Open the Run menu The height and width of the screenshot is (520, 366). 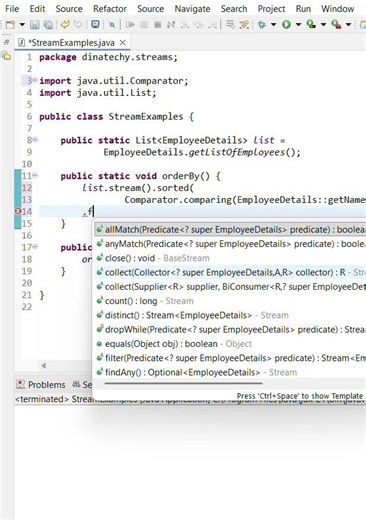(303, 9)
